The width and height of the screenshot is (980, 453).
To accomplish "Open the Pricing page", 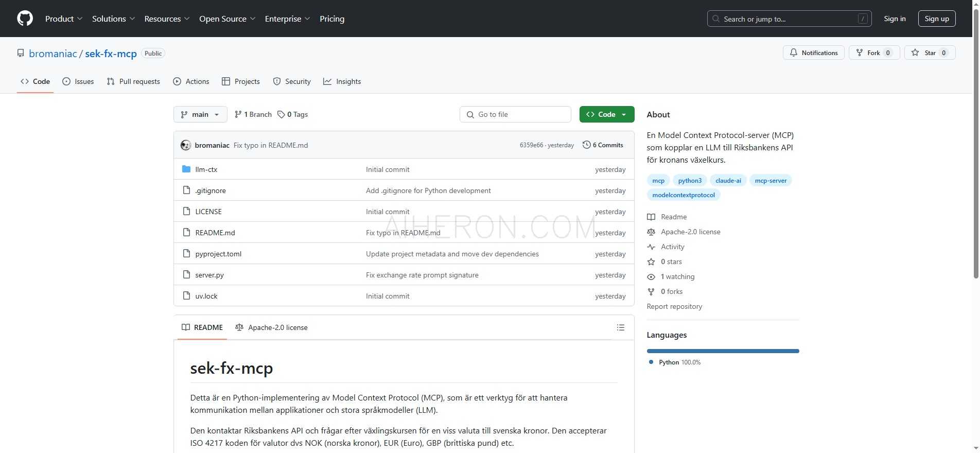I will (332, 19).
